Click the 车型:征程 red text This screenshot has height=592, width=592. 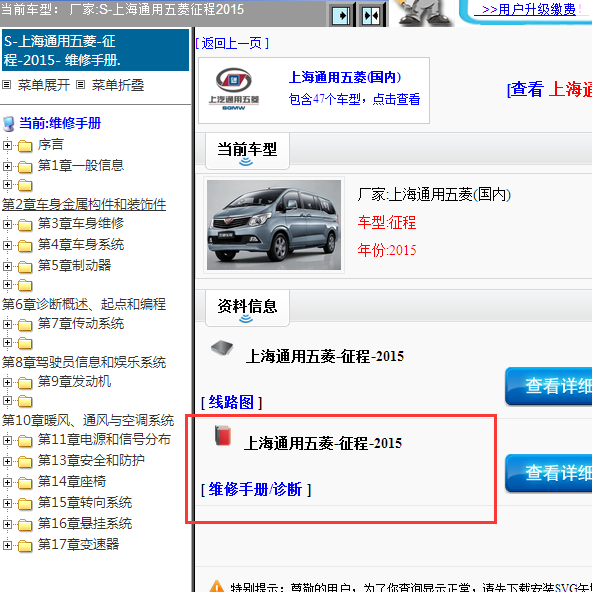(x=387, y=223)
